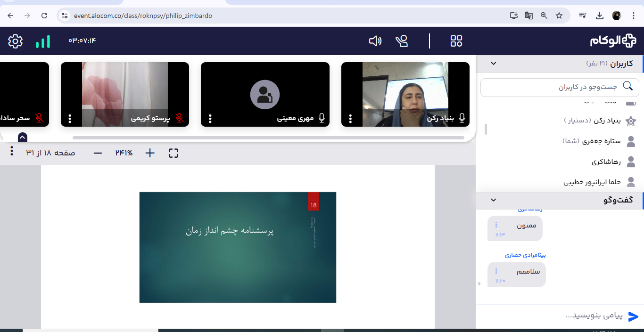The height and width of the screenshot is (332, 644).
Task: Click the users list vertical scrollbar
Action: [x=486, y=130]
